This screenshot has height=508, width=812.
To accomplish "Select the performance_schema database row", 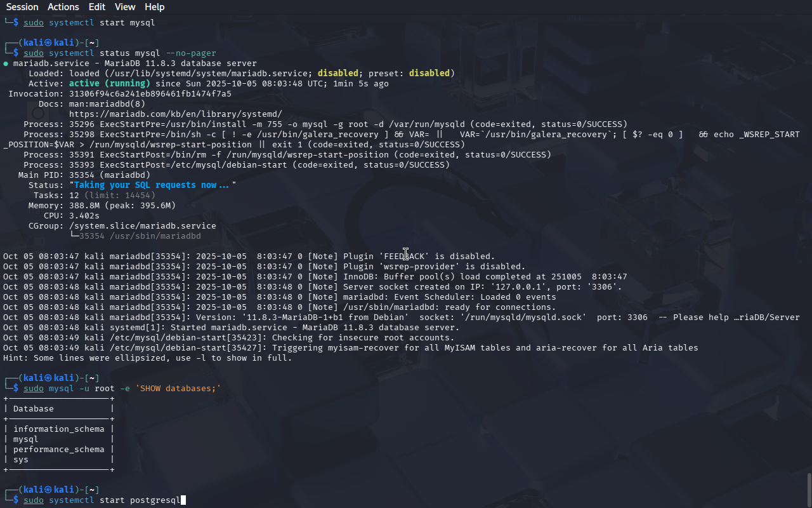I will (x=58, y=450).
